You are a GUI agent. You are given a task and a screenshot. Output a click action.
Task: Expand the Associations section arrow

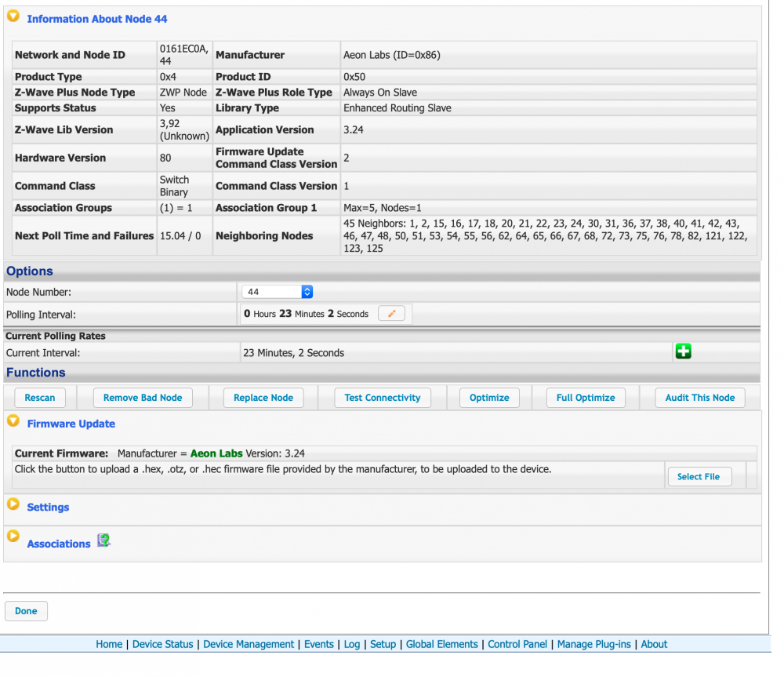click(13, 537)
